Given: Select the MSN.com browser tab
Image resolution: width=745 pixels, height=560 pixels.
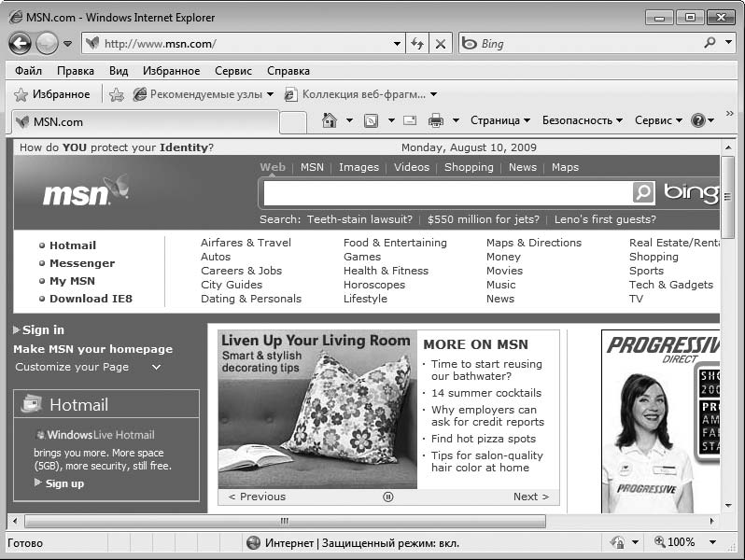Looking at the screenshot, I should coord(145,122).
